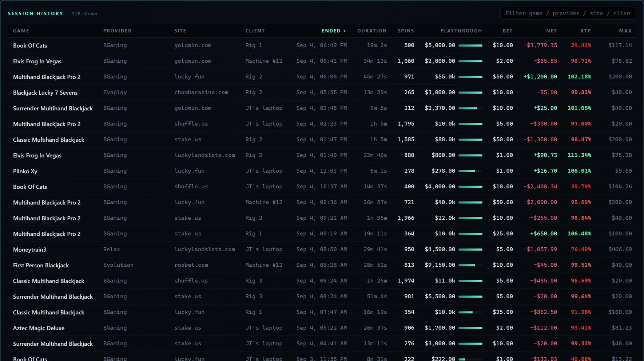Click playthrough amount $9,150.00

point(440,265)
